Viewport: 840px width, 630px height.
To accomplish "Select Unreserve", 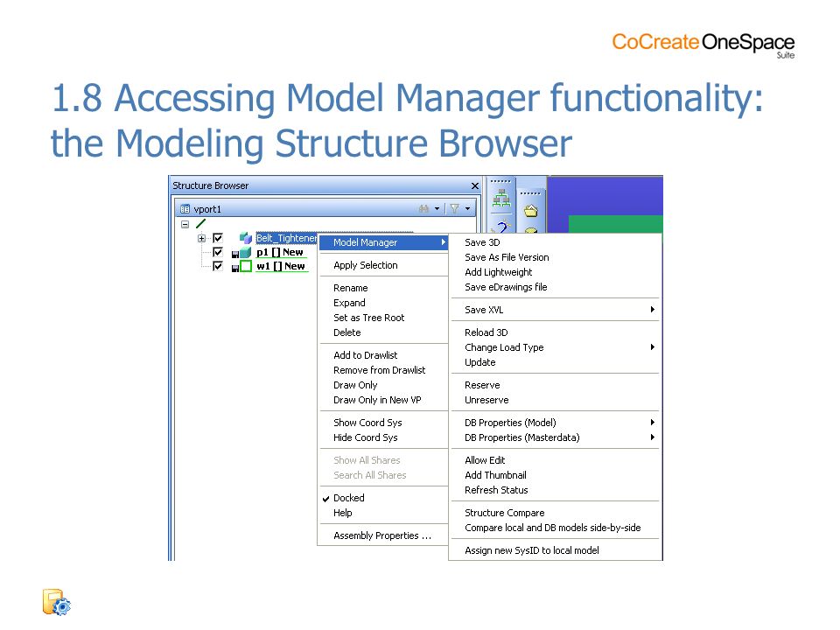I will point(555,400).
